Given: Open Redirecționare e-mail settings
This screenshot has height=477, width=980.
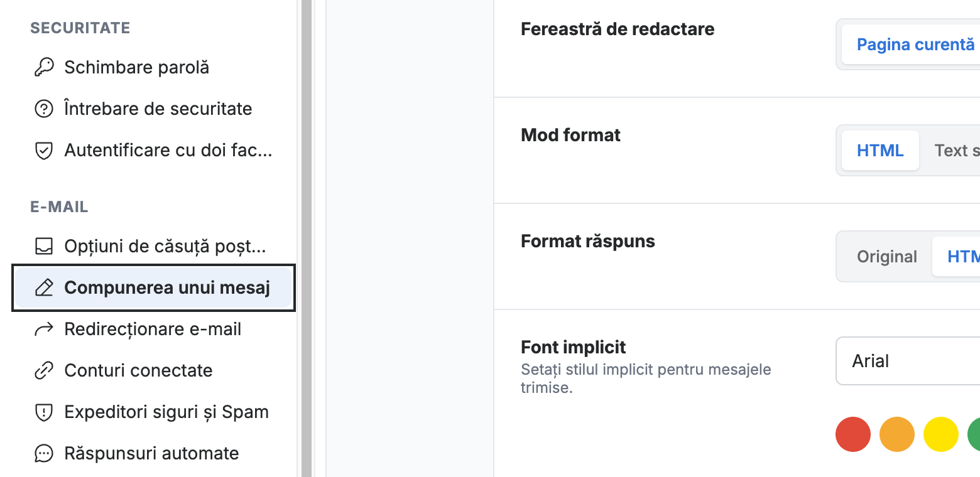Looking at the screenshot, I should 153,330.
